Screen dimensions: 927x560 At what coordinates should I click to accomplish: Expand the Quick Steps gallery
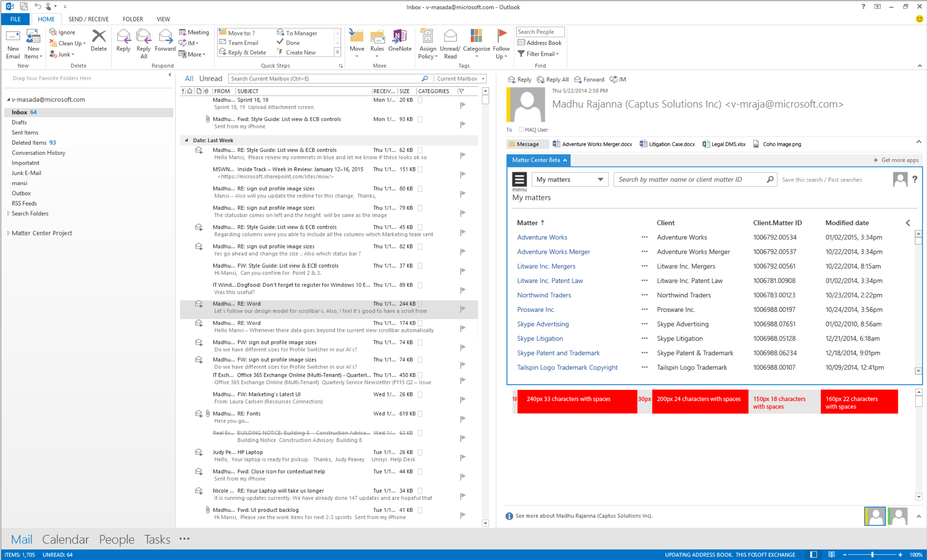pos(337,52)
